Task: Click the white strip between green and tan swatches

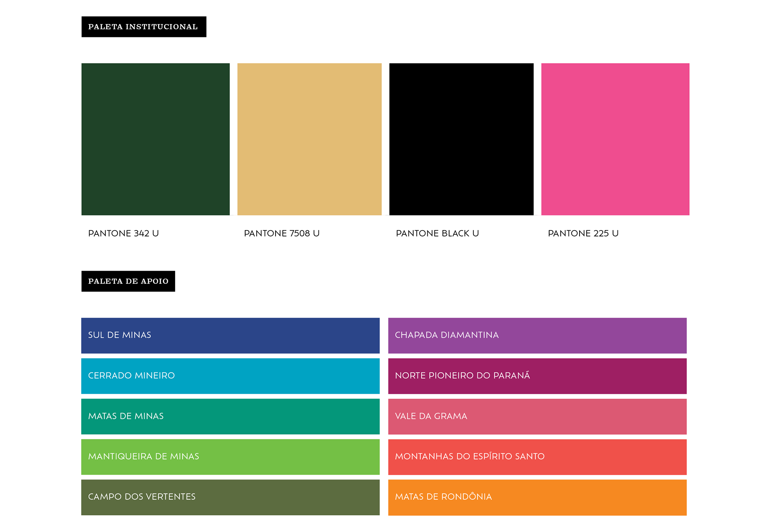Action: pyautogui.click(x=233, y=139)
